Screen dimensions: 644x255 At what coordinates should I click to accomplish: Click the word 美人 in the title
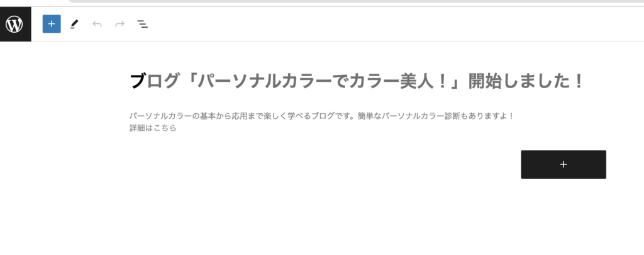point(416,81)
